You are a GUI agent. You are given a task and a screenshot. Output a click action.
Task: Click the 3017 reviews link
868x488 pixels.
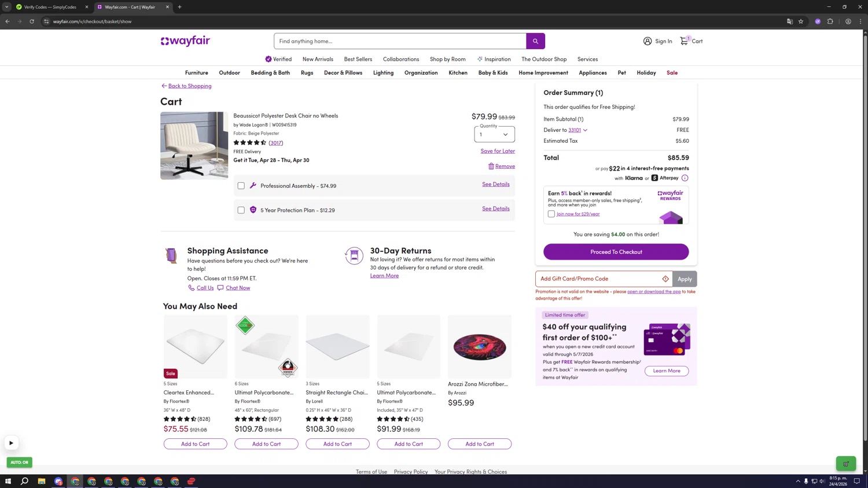(276, 143)
